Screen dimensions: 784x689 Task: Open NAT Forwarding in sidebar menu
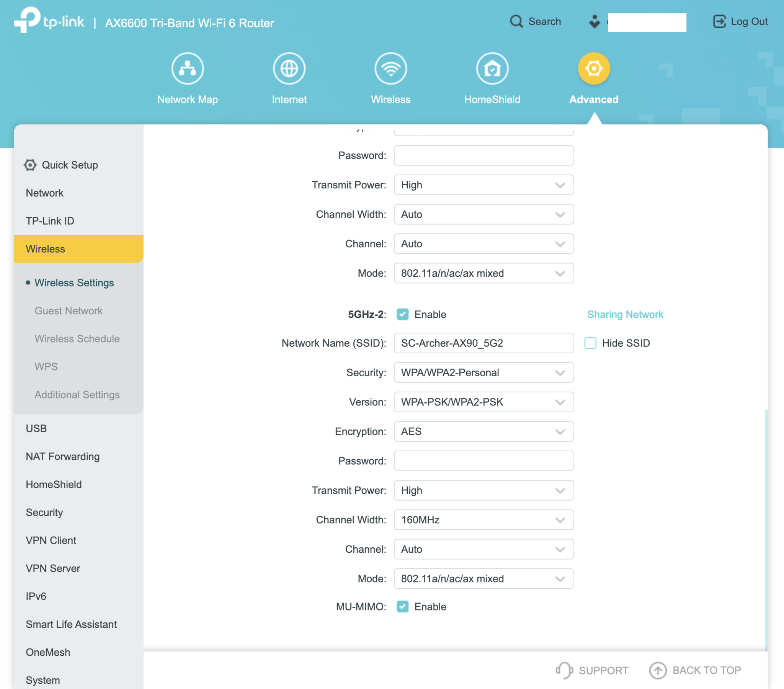tap(62, 456)
